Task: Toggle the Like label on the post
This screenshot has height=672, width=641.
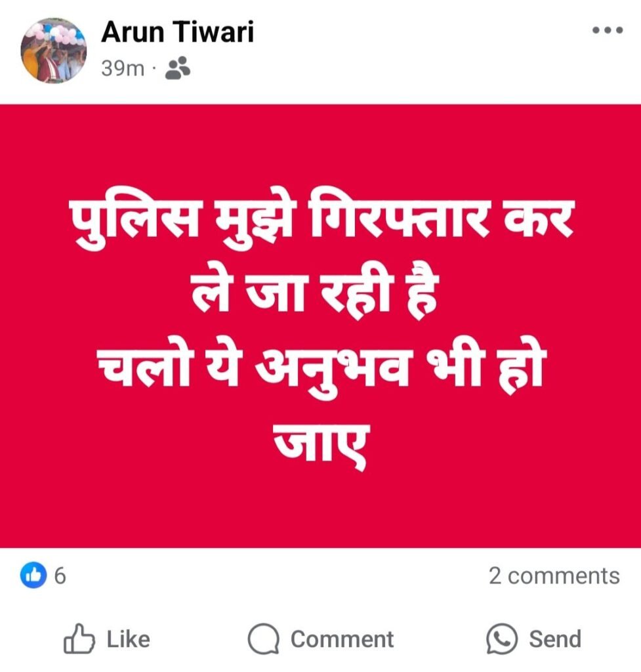Action: (128, 639)
